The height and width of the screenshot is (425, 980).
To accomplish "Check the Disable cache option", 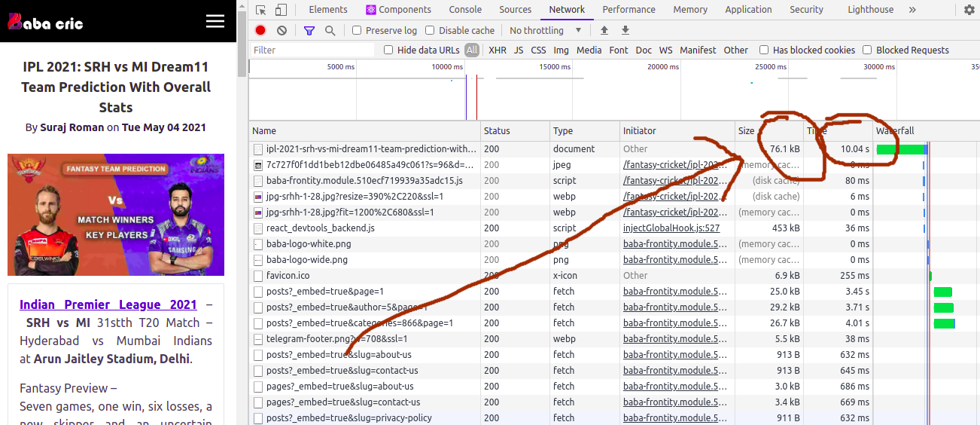I will click(x=430, y=31).
